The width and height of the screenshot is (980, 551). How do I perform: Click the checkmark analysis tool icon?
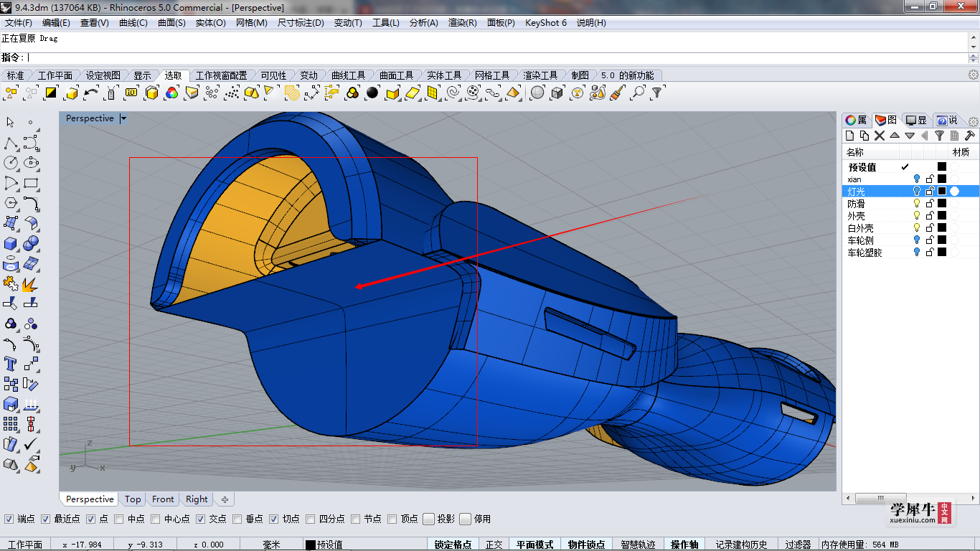click(31, 444)
